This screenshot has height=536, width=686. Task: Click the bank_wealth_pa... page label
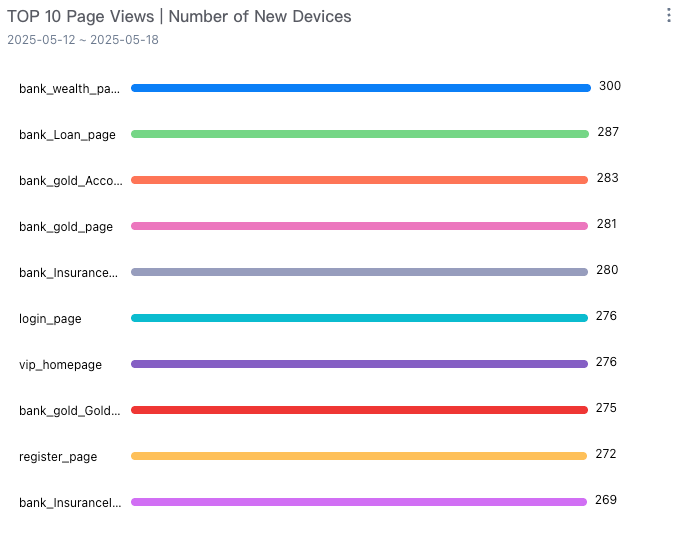pyautogui.click(x=69, y=89)
